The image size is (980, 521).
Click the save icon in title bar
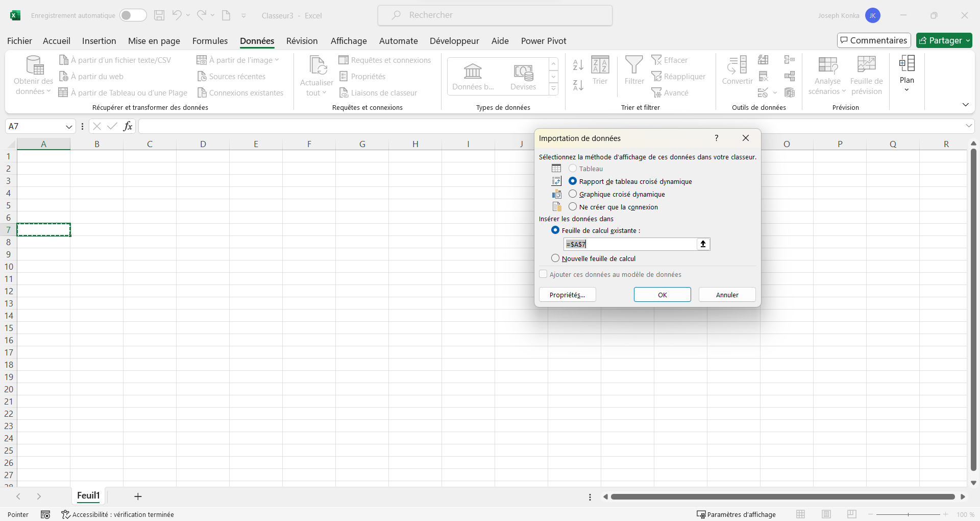159,15
